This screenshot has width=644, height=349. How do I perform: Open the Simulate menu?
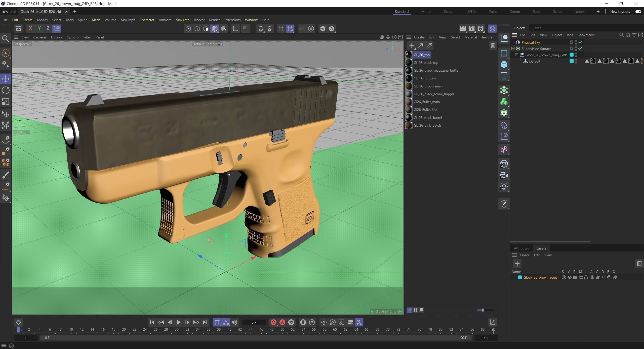pyautogui.click(x=183, y=20)
